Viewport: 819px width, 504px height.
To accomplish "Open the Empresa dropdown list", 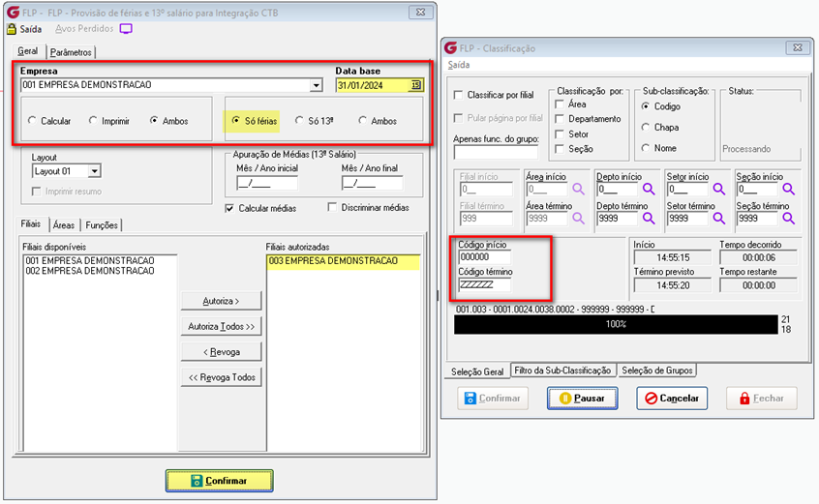I will (316, 85).
